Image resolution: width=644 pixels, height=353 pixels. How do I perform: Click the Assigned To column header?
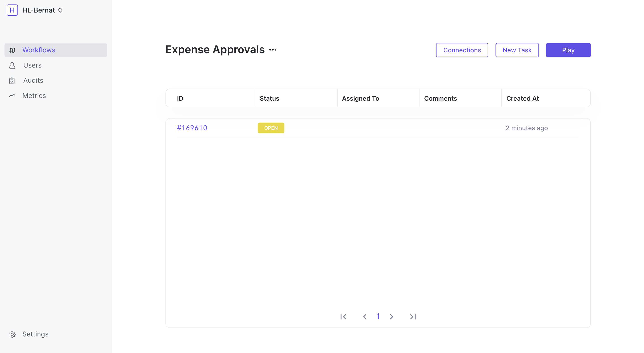pyautogui.click(x=360, y=99)
